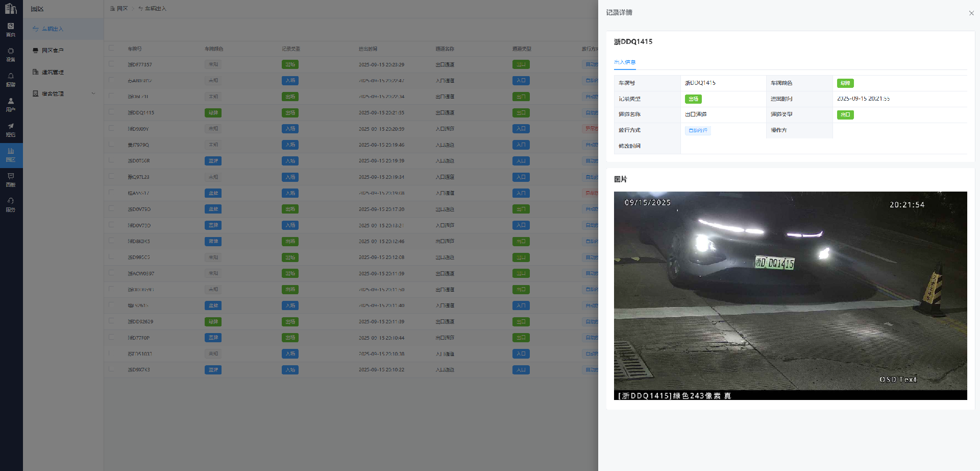
Task: Switch to the 出入信息 tab
Action: point(625,62)
